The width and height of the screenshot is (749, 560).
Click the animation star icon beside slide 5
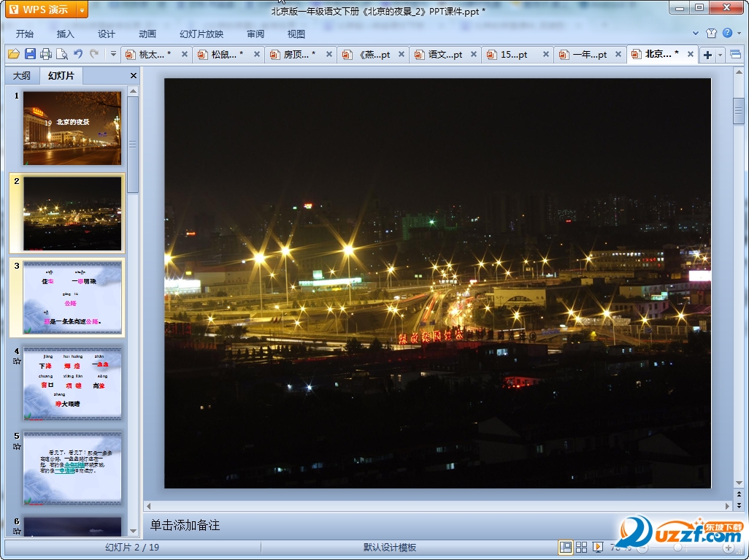click(17, 446)
